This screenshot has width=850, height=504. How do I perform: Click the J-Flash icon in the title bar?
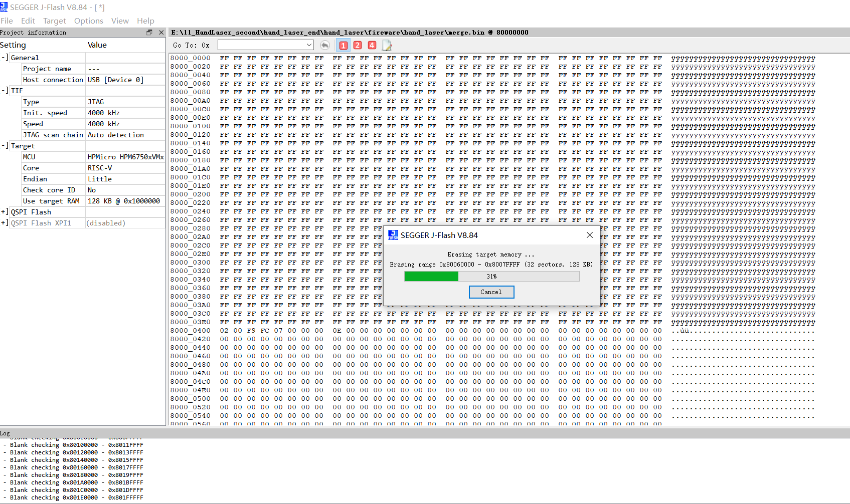click(x=4, y=7)
